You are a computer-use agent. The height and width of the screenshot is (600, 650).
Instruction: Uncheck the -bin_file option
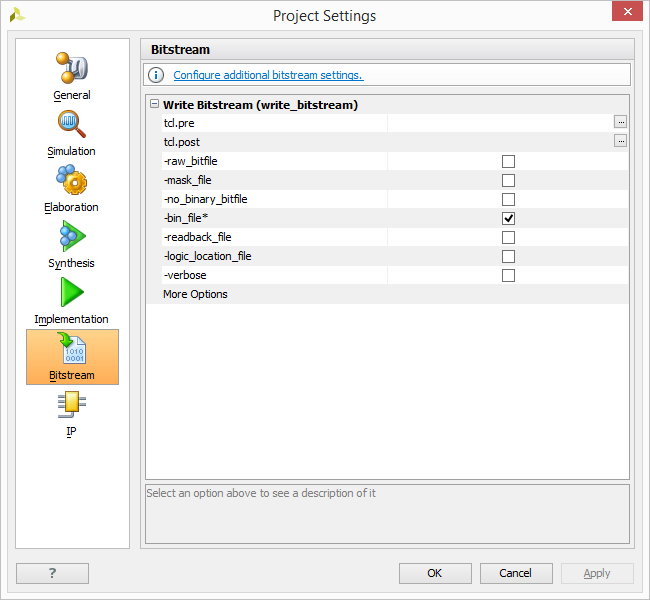tap(508, 219)
